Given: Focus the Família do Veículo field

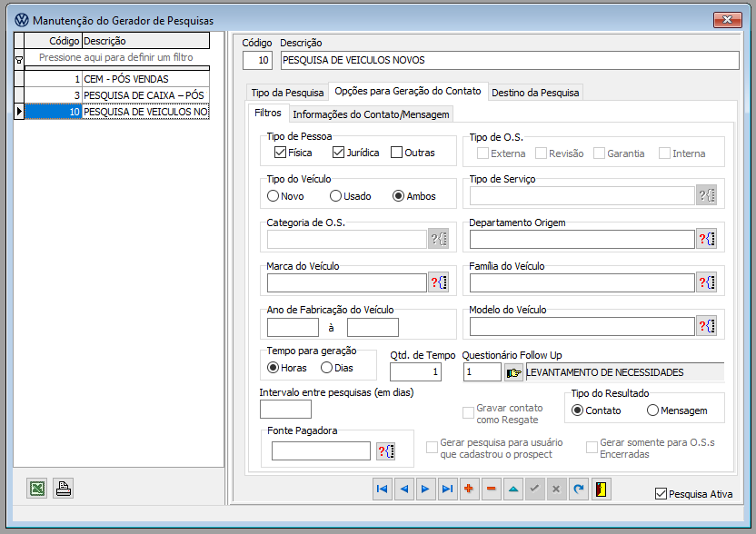Looking at the screenshot, I should click(582, 282).
